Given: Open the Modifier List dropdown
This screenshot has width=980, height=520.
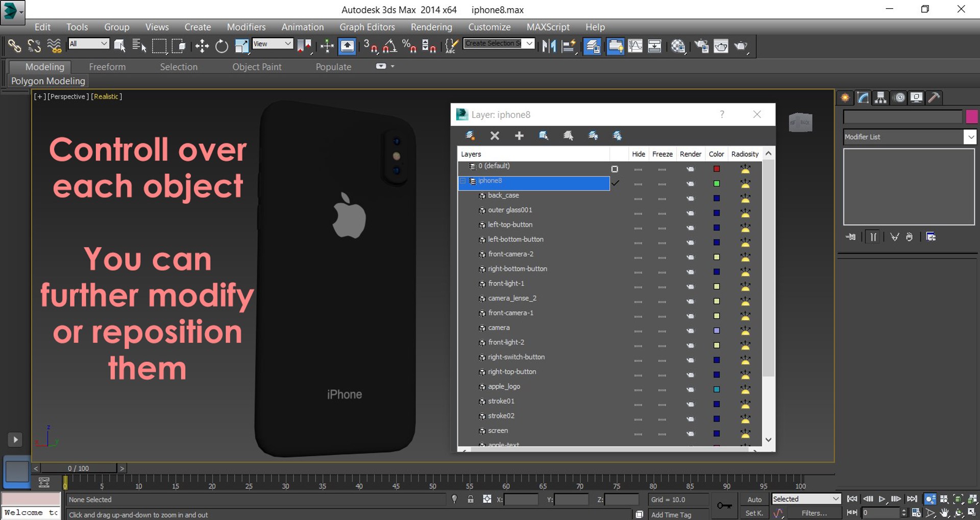Looking at the screenshot, I should click(910, 137).
